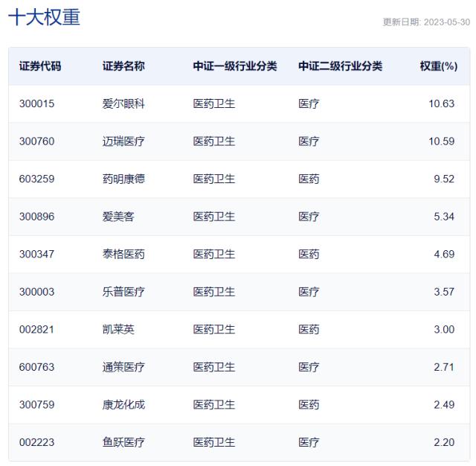Viewport: 476px width, 466px height.
Task: Click the name 康龙化成
Action: point(123,405)
